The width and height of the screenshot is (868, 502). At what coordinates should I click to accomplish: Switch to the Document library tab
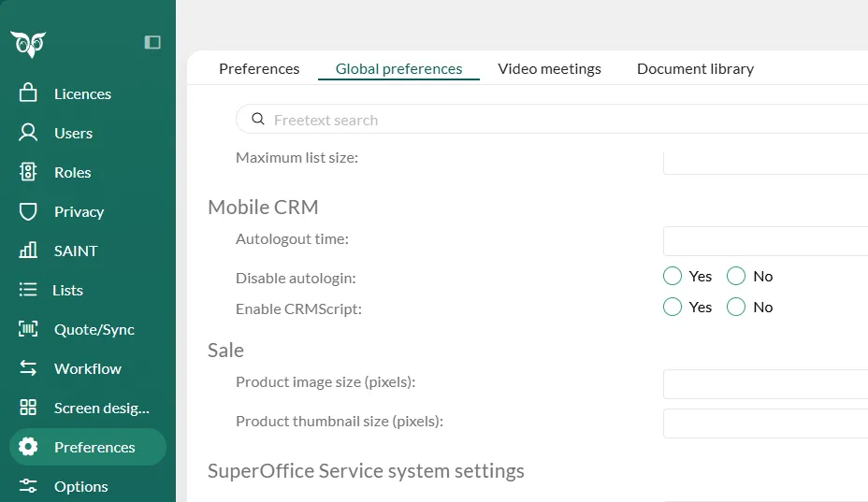[695, 69]
